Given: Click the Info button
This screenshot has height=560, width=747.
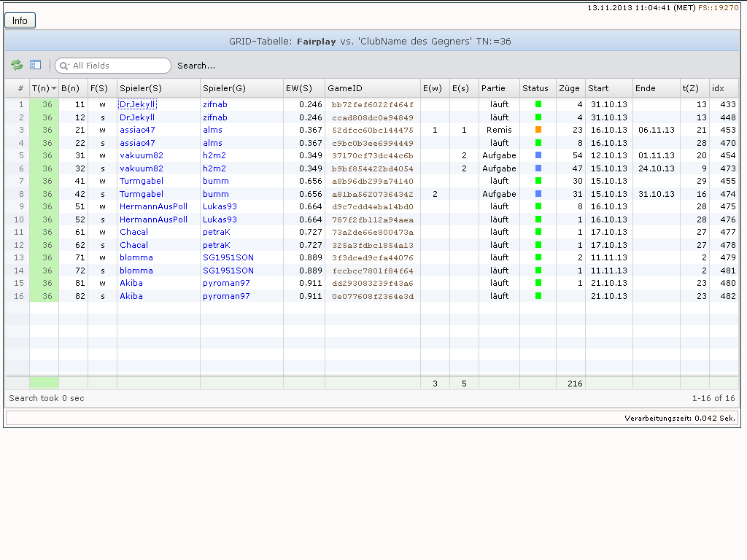Looking at the screenshot, I should 20,20.
